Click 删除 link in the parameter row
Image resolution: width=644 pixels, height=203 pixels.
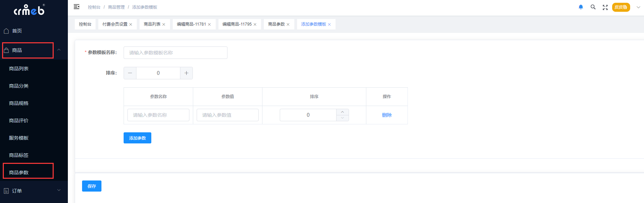[x=387, y=115]
